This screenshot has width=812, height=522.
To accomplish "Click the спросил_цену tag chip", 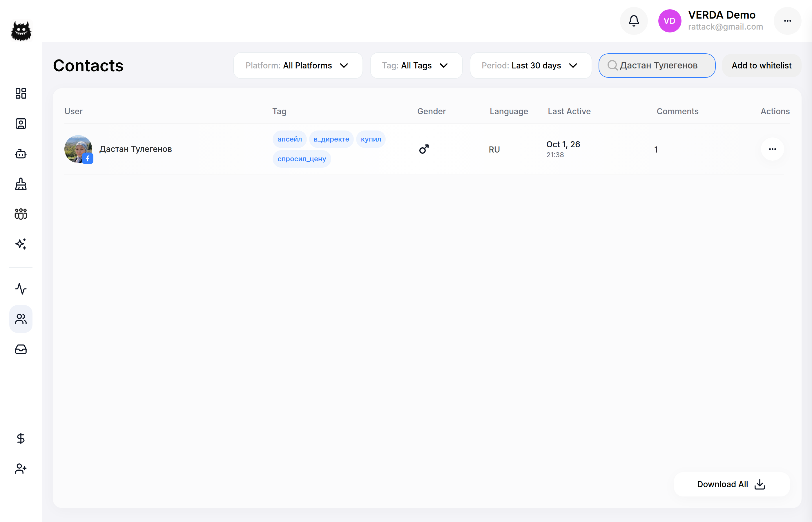I will click(x=302, y=159).
